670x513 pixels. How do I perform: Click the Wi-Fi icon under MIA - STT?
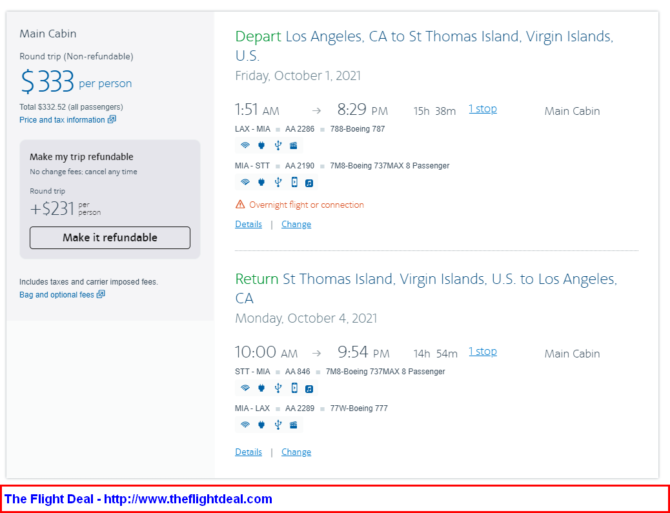(245, 182)
